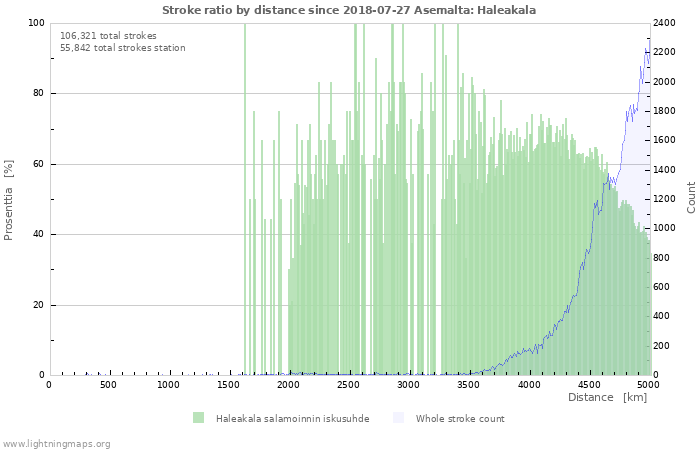Click the 2500 tick on the distance axis
Image resolution: width=700 pixels, height=450 pixels.
click(348, 385)
